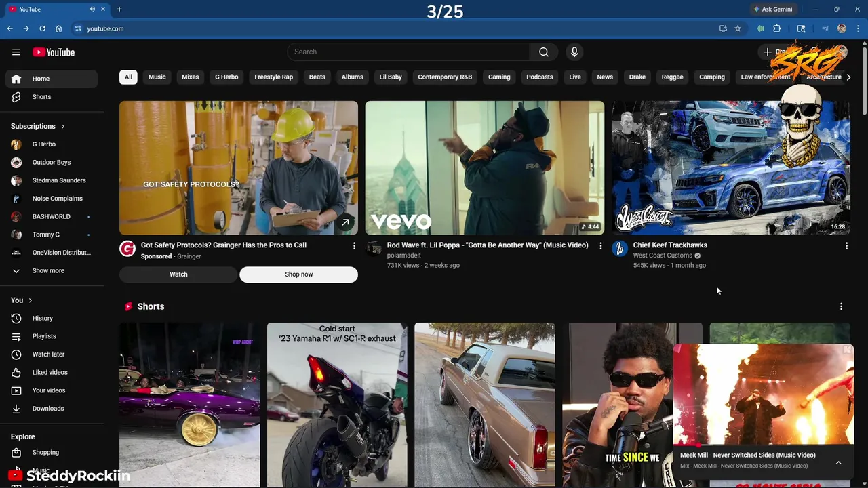Select the Mixes filter chip
This screenshot has height=488, width=868.
pos(191,77)
